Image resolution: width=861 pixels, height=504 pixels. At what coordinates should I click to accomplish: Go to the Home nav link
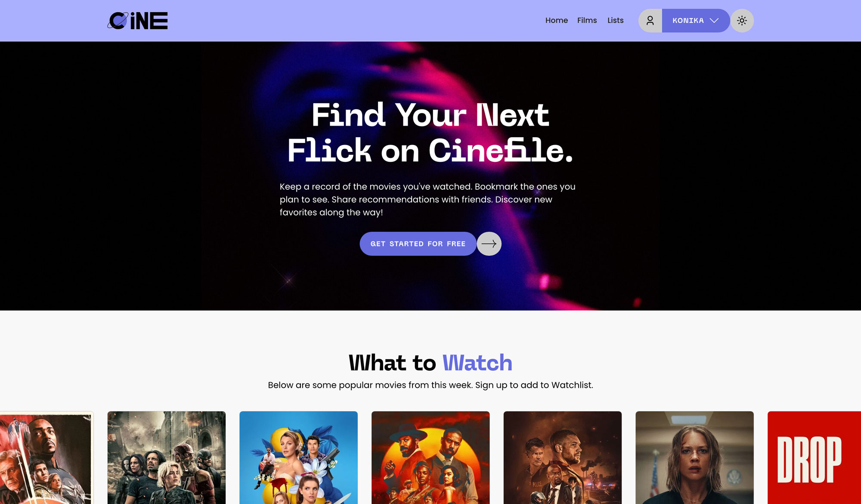point(557,20)
